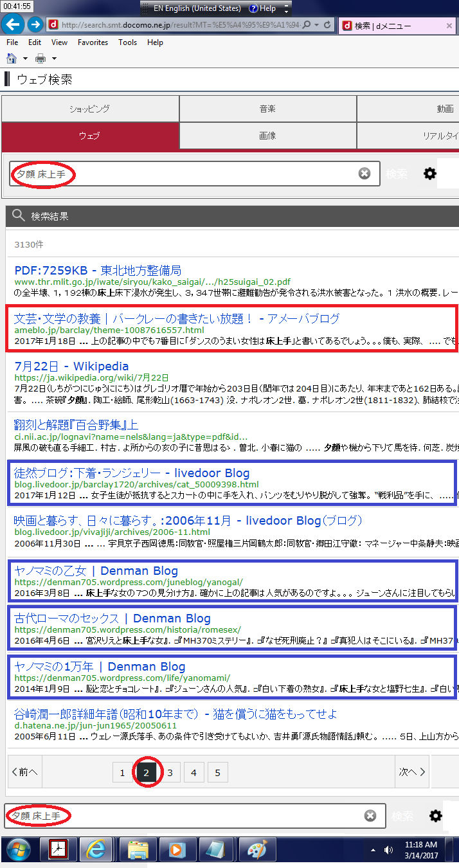Image resolution: width=459 pixels, height=868 pixels.
Task: Select the ショッピング search category tab
Action: (x=90, y=109)
